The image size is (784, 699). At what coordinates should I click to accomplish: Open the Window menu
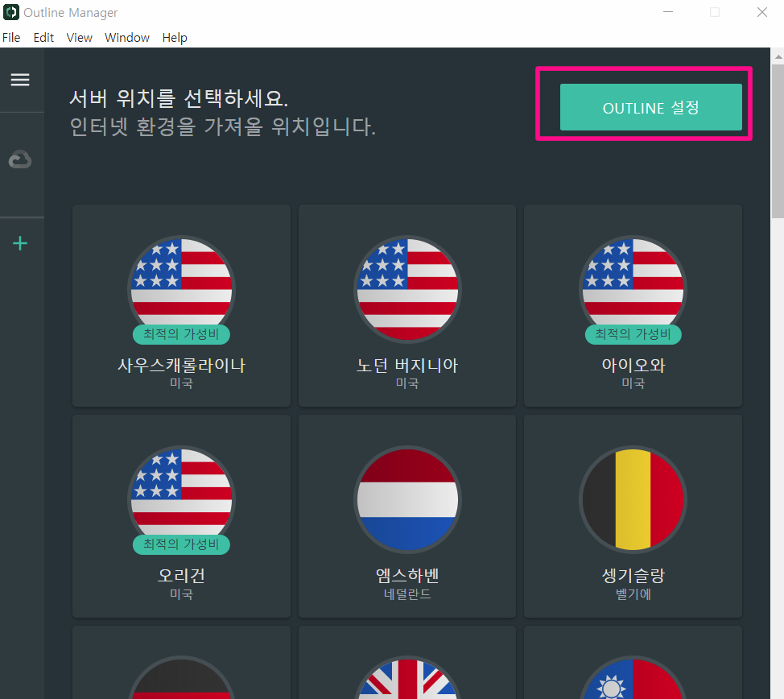(127, 38)
